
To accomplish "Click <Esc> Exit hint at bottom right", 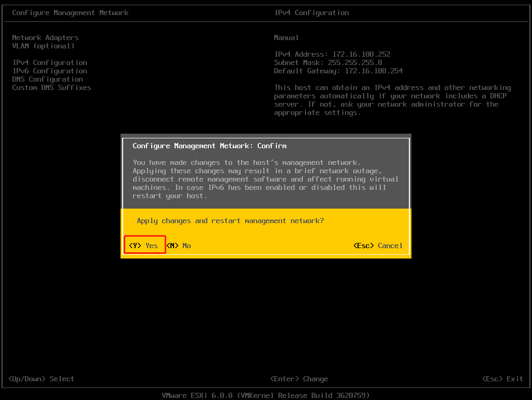I will pos(502,379).
